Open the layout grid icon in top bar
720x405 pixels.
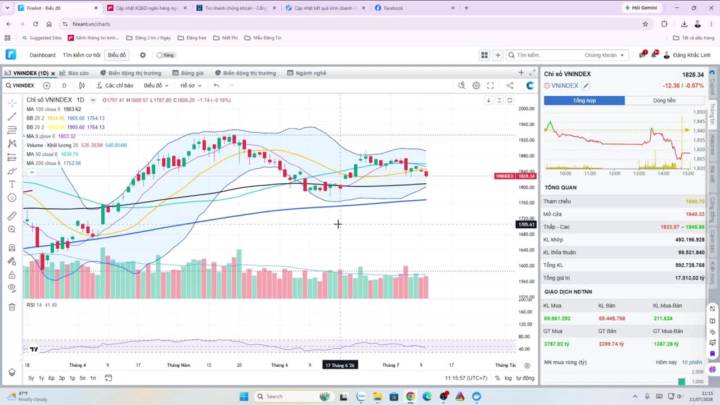pyautogui.click(x=484, y=55)
